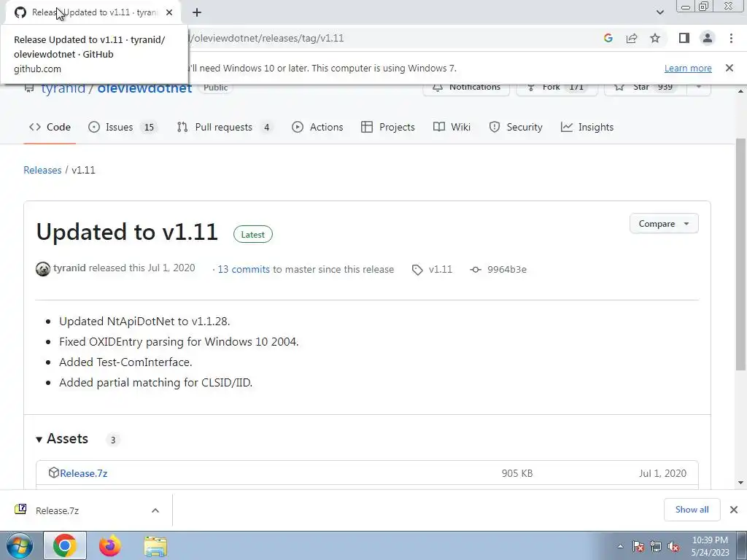
Task: View the 13 commits link
Action: pyautogui.click(x=244, y=270)
